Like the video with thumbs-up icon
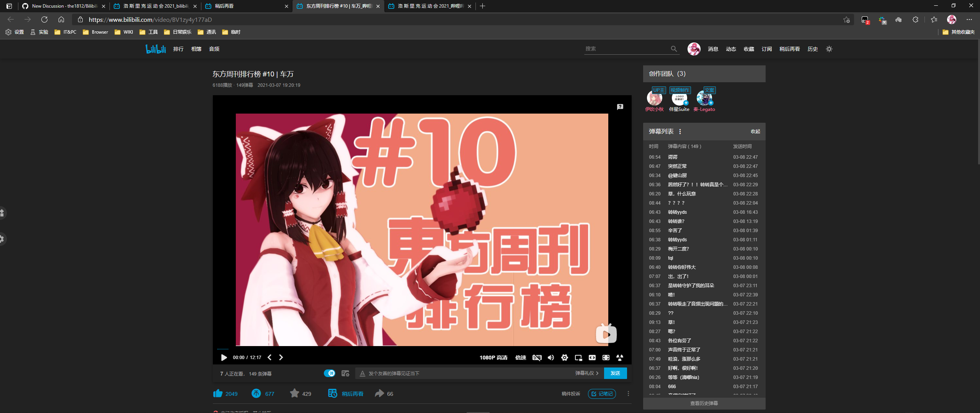Screen dimensions: 980x413 218,393
